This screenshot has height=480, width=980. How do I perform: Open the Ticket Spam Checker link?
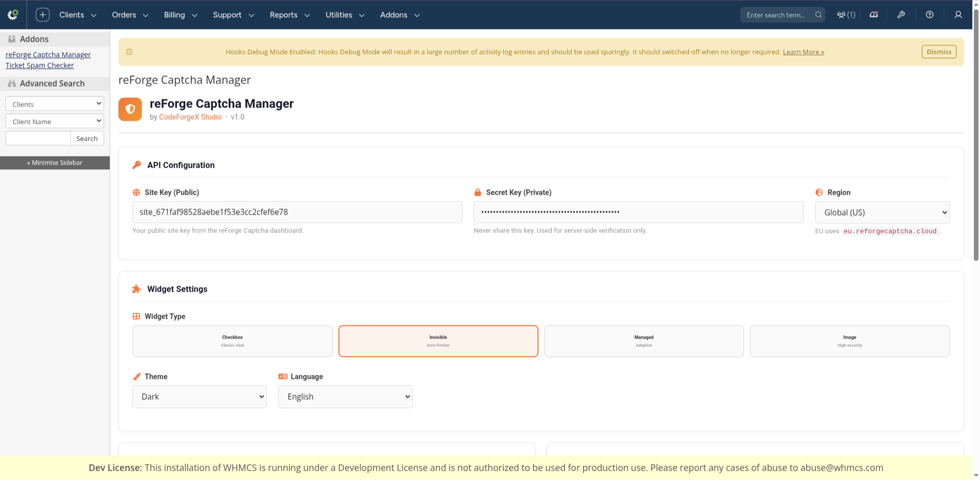(x=40, y=65)
